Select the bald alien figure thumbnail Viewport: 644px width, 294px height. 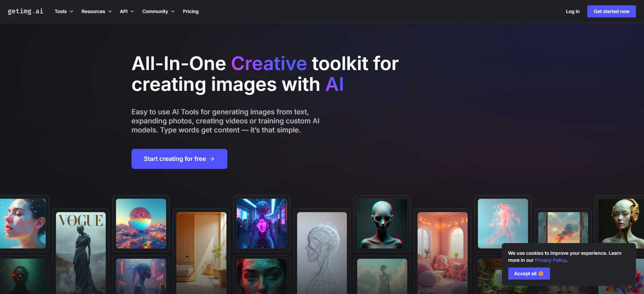(382, 224)
